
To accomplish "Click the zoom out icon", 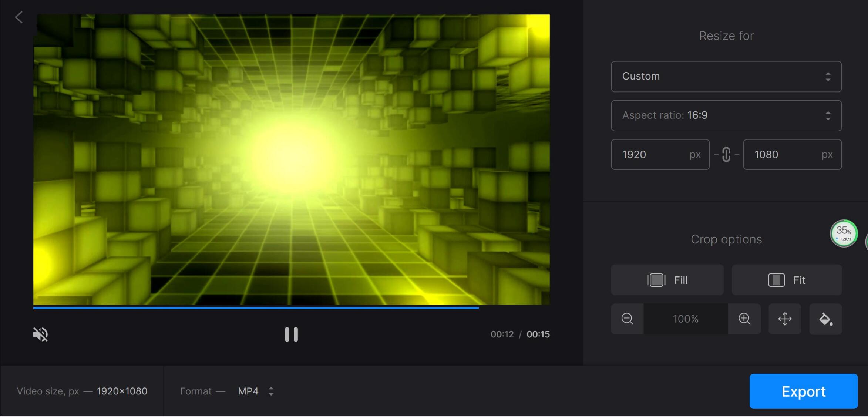I will pos(627,319).
